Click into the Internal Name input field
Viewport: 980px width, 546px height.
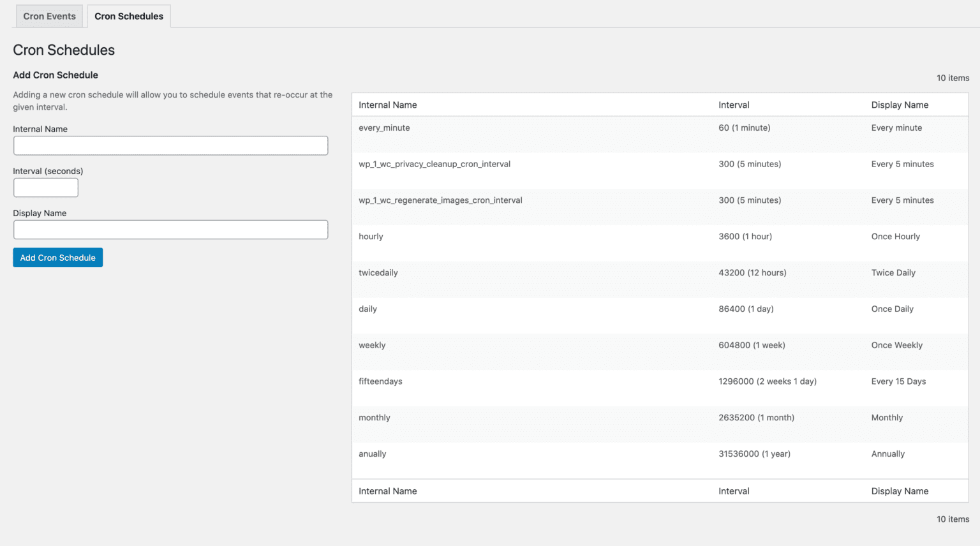170,145
